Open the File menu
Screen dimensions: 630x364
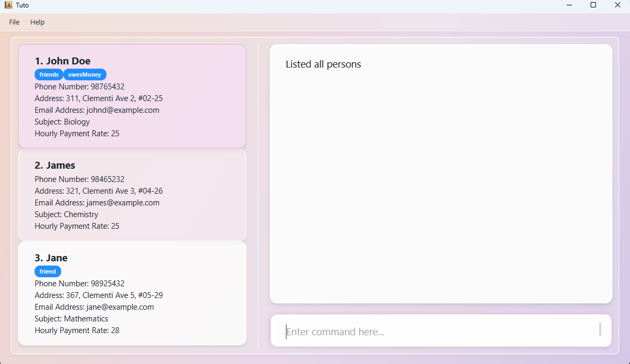14,22
